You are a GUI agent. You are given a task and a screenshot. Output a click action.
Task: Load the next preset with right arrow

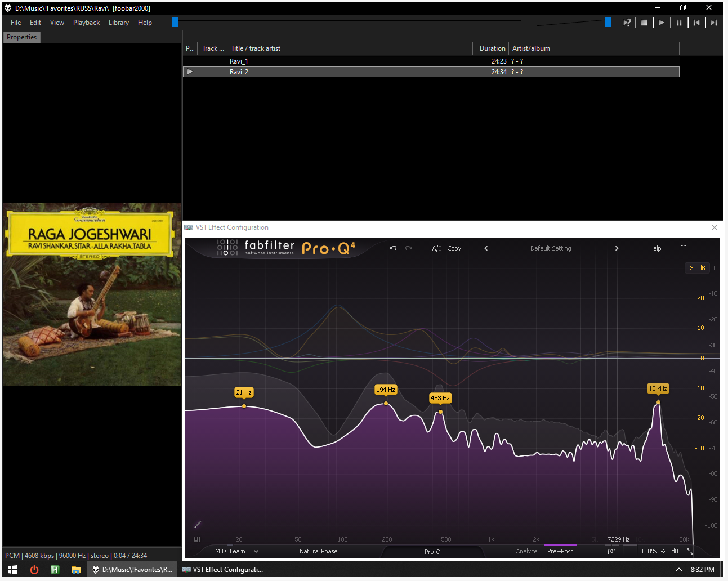click(617, 248)
